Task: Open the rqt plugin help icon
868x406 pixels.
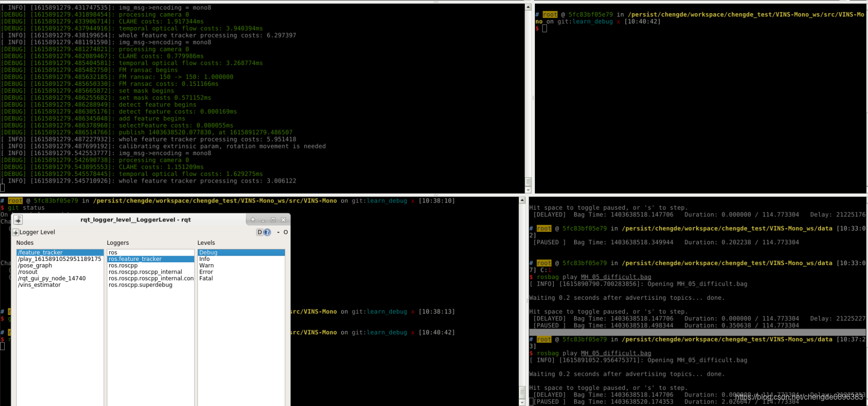Action: (x=267, y=232)
